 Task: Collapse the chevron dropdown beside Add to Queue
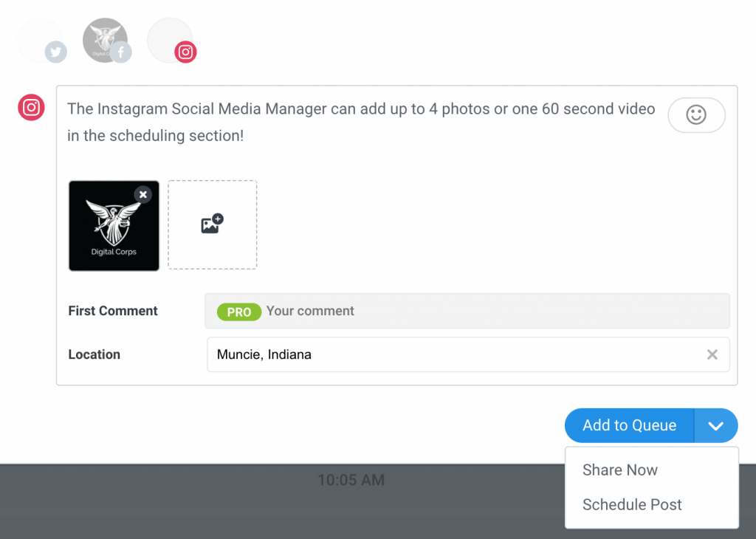coord(715,426)
